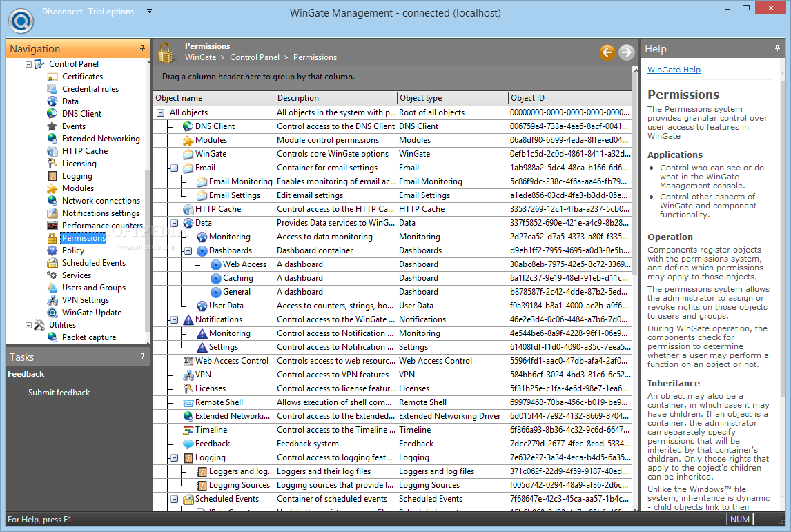The width and height of the screenshot is (791, 532).
Task: Select the VPN row in object list
Action: tap(393, 375)
